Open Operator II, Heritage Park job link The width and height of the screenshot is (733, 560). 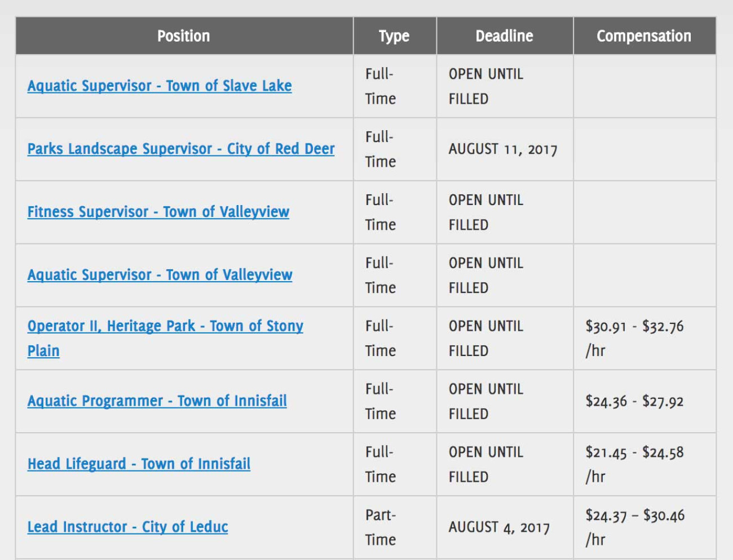pos(165,327)
